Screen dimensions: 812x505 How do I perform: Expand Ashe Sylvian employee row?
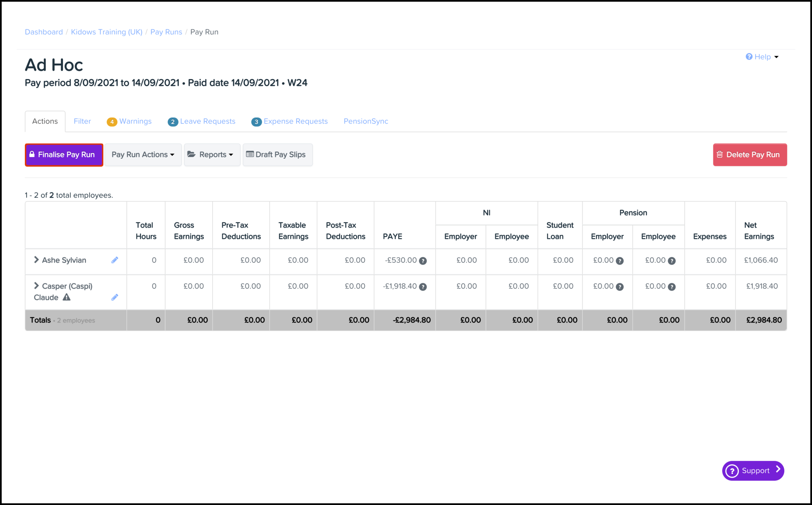pos(36,260)
